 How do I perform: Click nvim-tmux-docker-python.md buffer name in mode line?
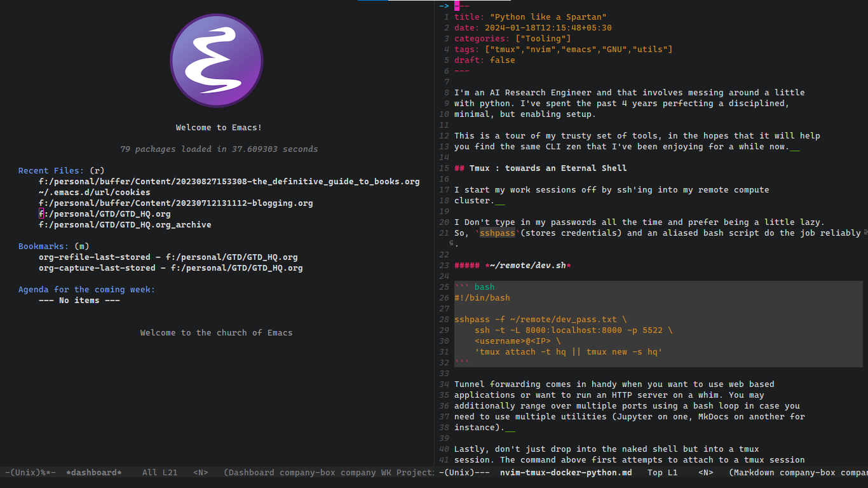click(566, 472)
